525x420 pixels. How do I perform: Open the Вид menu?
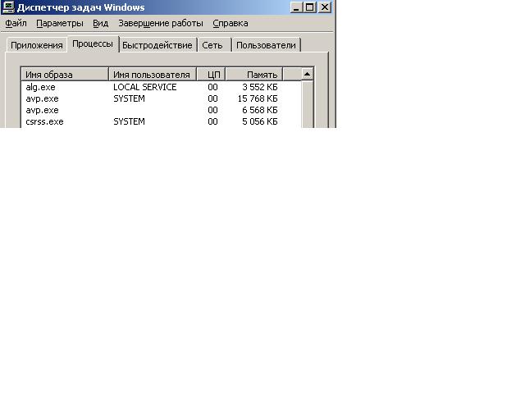click(100, 23)
